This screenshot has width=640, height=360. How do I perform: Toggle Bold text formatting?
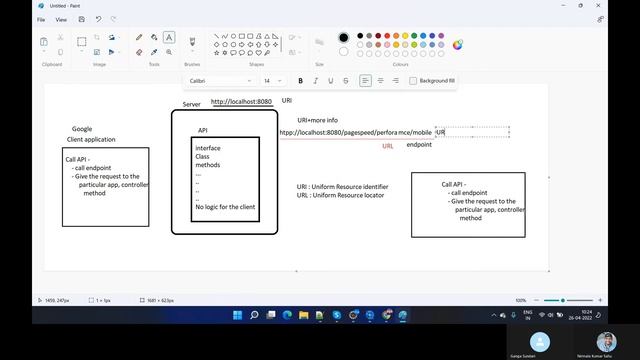click(300, 81)
